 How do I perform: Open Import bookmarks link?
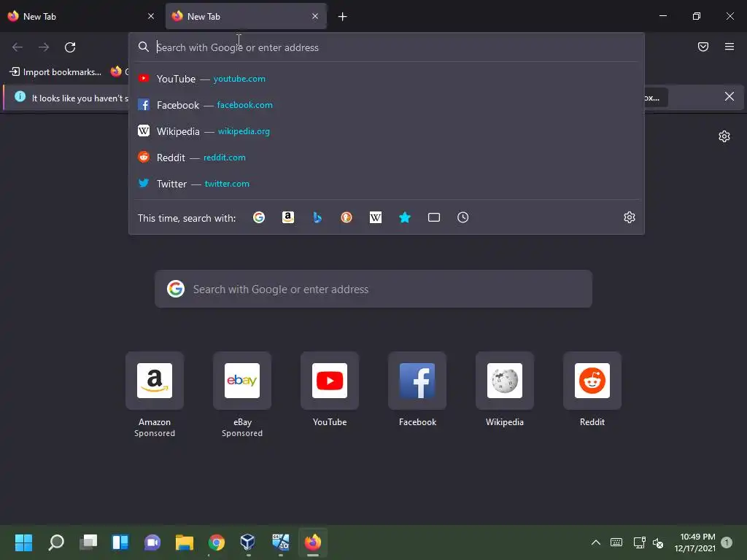click(x=55, y=72)
